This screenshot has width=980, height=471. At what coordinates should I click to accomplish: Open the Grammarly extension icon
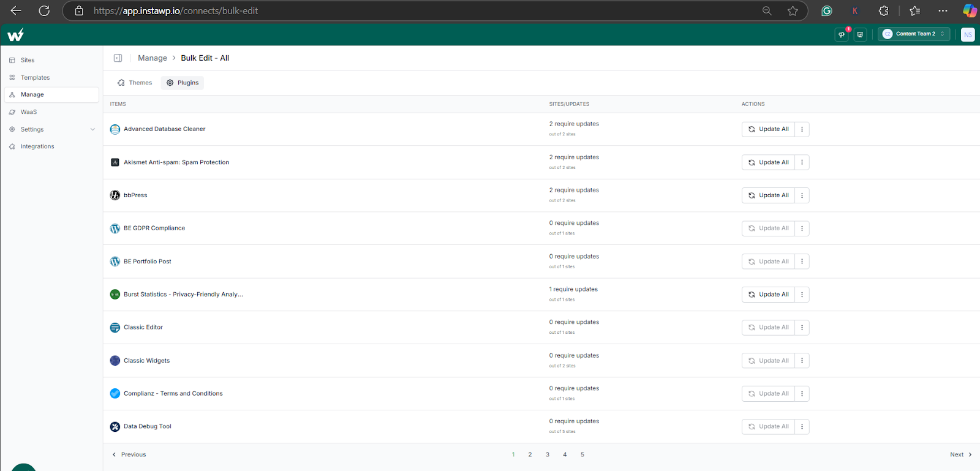tap(827, 10)
